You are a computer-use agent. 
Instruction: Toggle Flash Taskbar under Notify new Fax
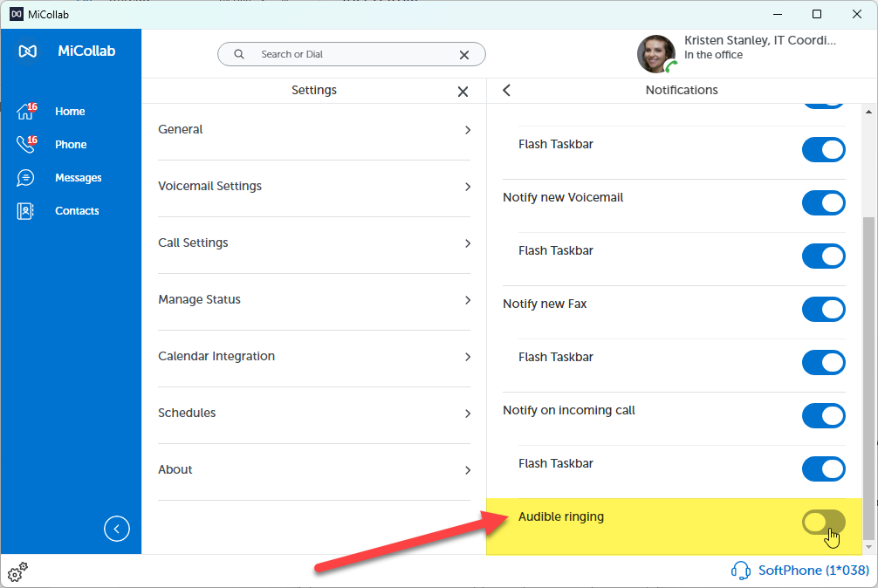coord(823,363)
